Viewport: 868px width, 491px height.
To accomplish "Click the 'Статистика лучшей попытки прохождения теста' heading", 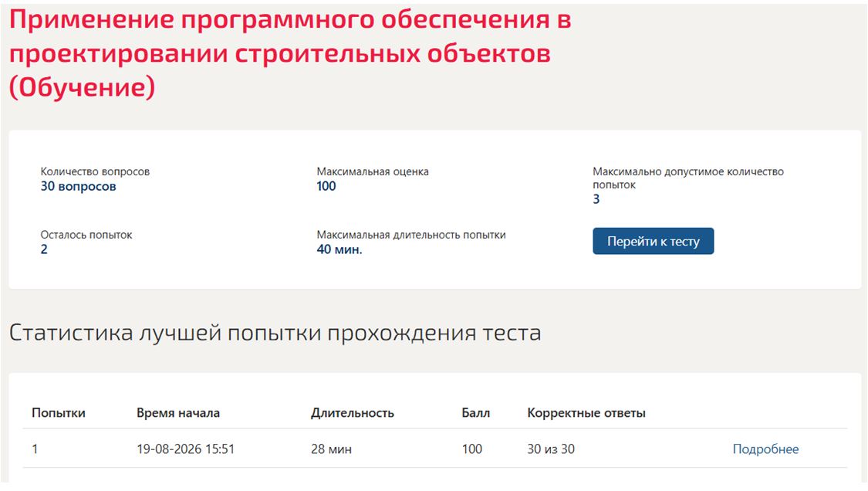I will [x=275, y=333].
